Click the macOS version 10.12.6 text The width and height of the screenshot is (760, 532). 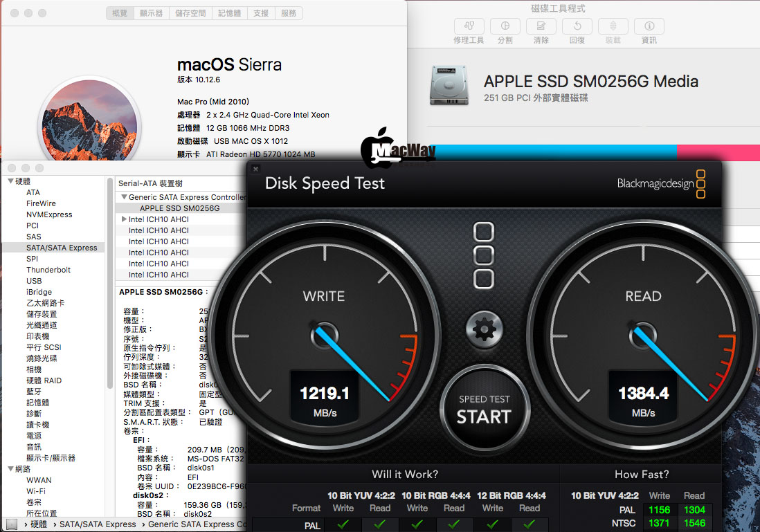(x=199, y=80)
